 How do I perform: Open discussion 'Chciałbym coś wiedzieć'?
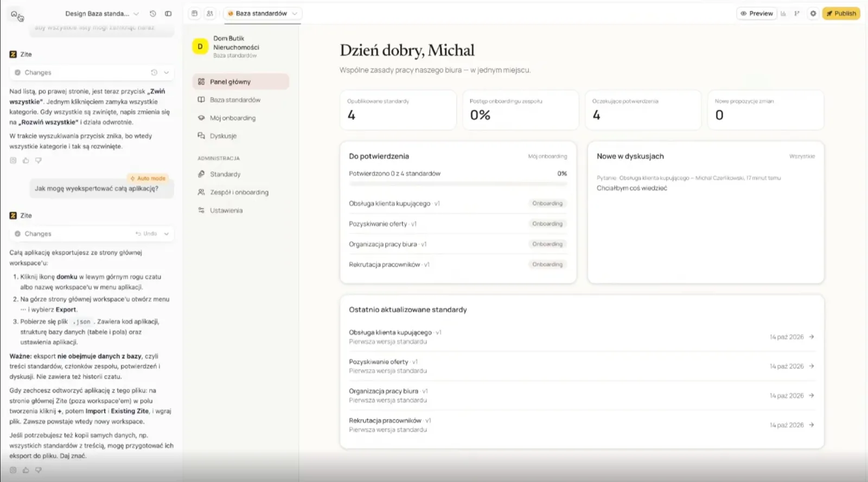(632, 188)
